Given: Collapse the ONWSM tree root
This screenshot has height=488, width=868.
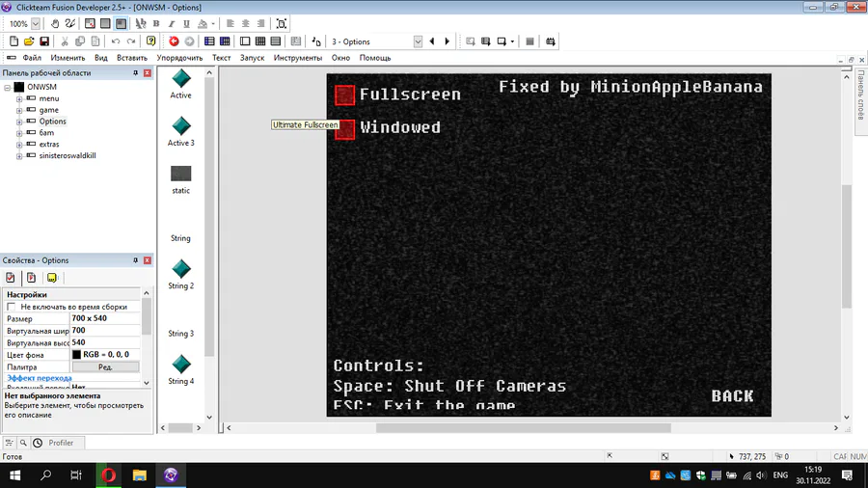Looking at the screenshot, I should (8, 88).
